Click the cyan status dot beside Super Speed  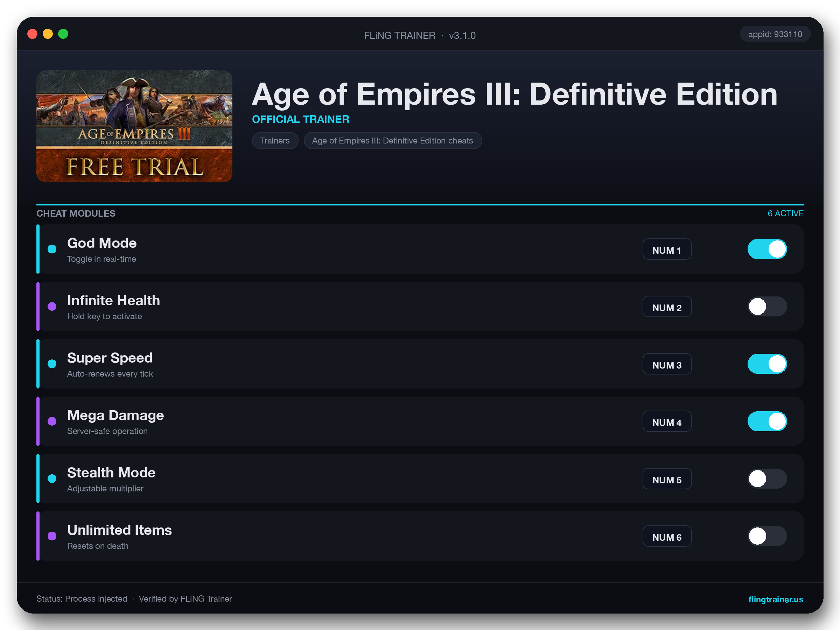point(52,364)
